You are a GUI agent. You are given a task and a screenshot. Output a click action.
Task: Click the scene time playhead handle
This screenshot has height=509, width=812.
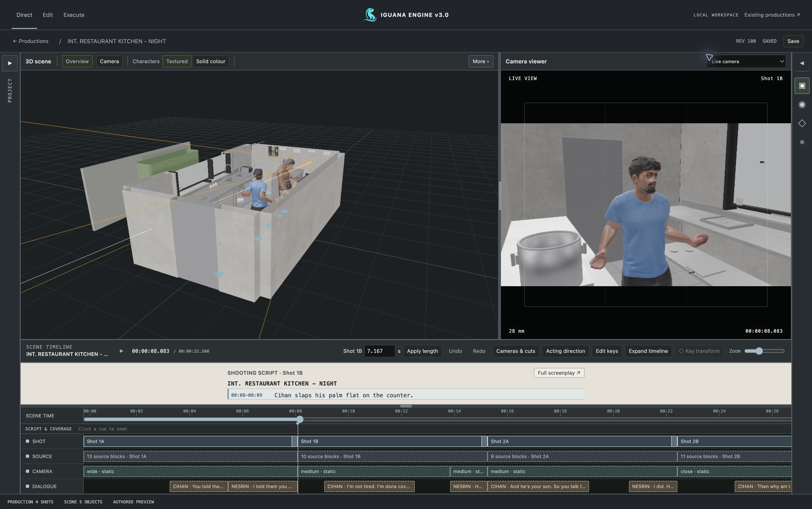point(299,419)
